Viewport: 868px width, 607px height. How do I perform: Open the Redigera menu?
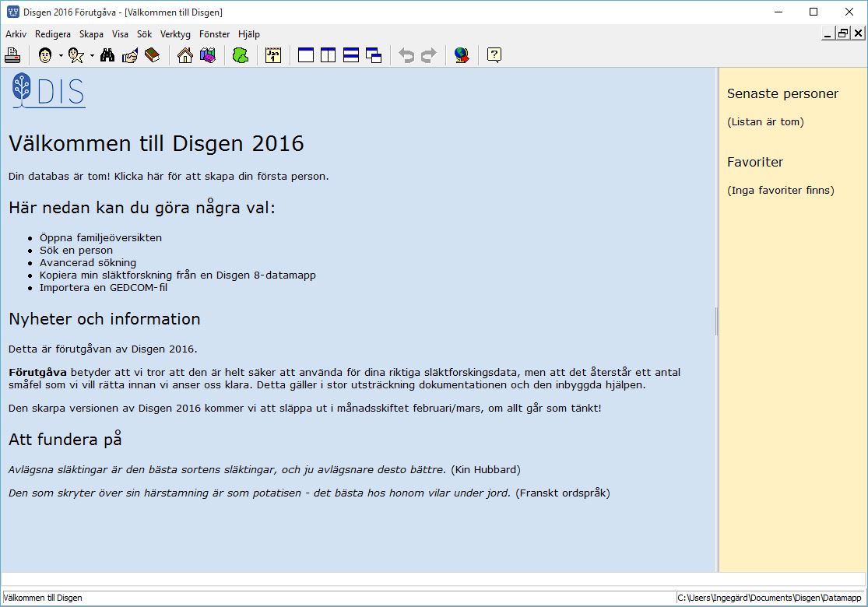53,34
